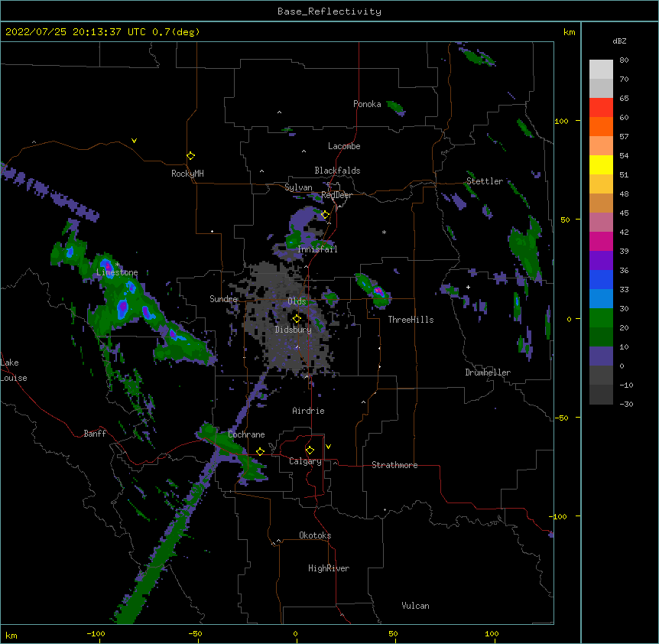Click the white cross marker north of Drumheller
Viewport: 659px width, 644px height.
(x=468, y=287)
